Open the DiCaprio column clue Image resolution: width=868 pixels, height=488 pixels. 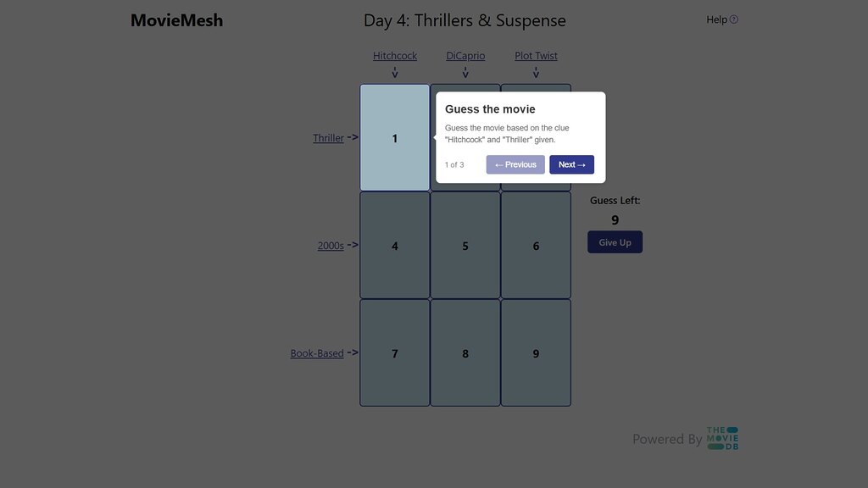point(465,55)
